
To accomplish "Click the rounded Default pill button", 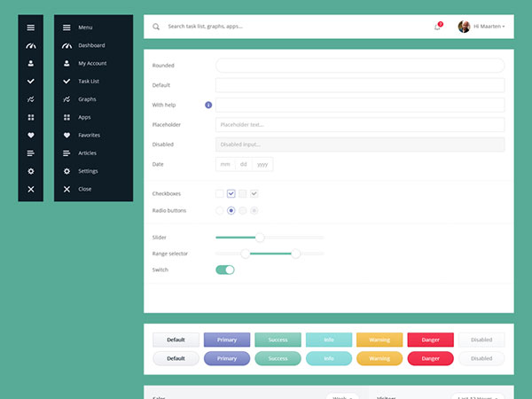I will (x=176, y=358).
